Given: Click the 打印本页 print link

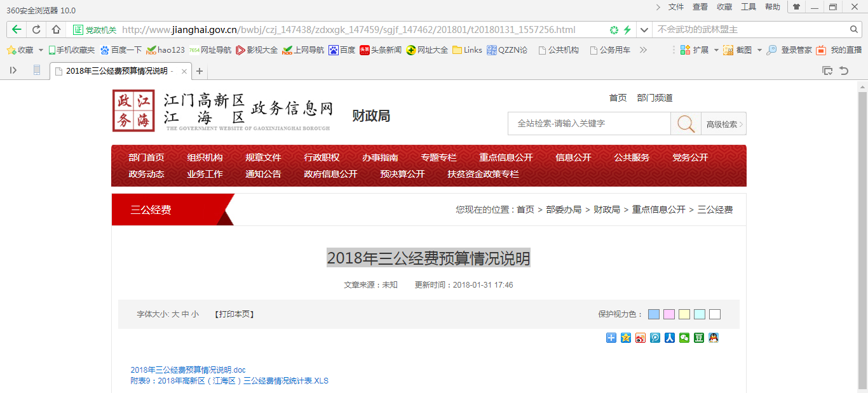Looking at the screenshot, I should (234, 314).
